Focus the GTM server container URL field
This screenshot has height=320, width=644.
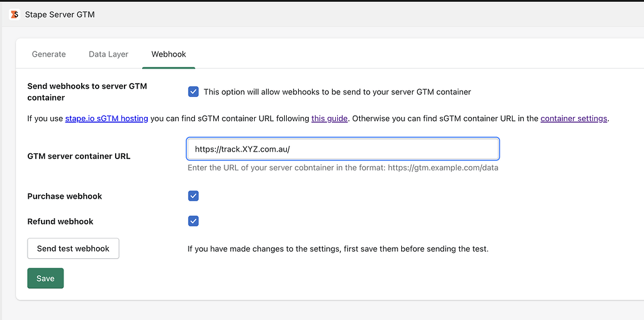[x=343, y=149]
